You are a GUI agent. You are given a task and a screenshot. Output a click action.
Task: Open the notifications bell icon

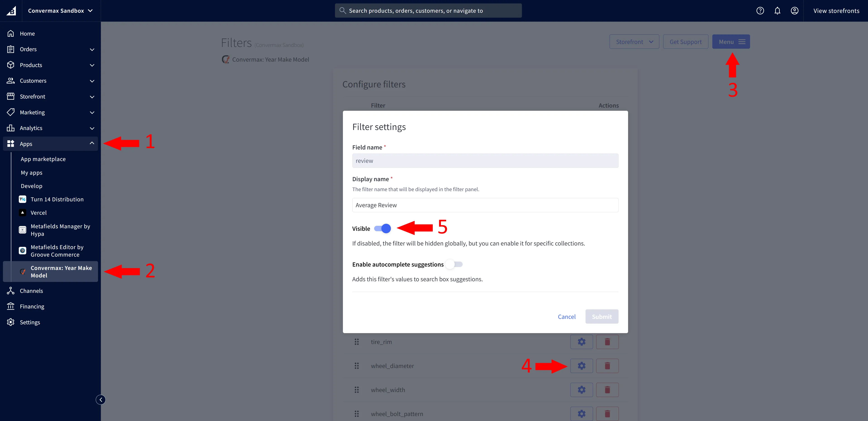pos(777,11)
